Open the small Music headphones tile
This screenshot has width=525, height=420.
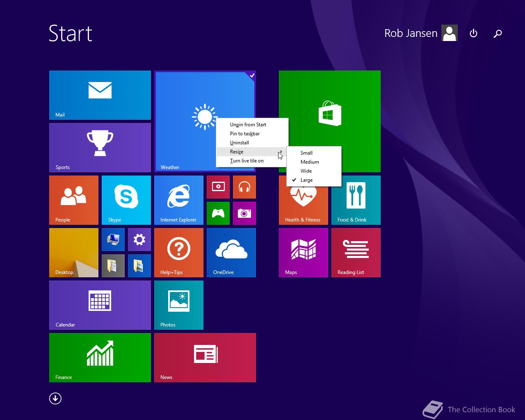tap(244, 187)
